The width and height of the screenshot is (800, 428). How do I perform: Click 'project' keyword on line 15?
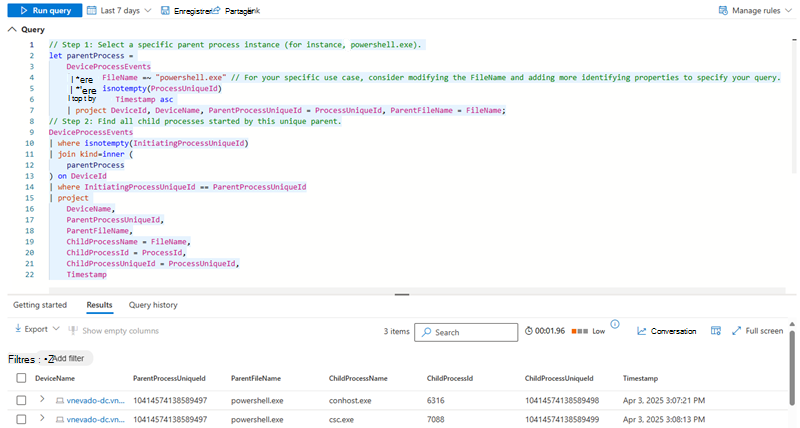pyautogui.click(x=73, y=198)
